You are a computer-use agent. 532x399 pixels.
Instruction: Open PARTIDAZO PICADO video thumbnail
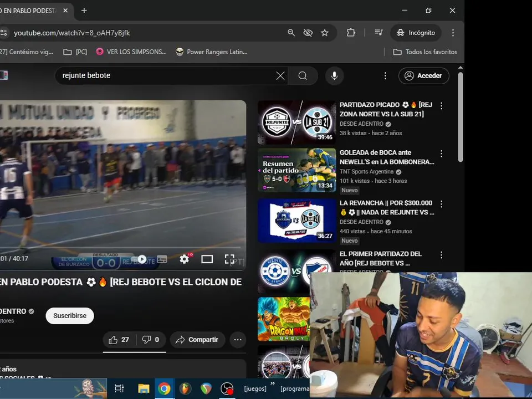pyautogui.click(x=297, y=122)
